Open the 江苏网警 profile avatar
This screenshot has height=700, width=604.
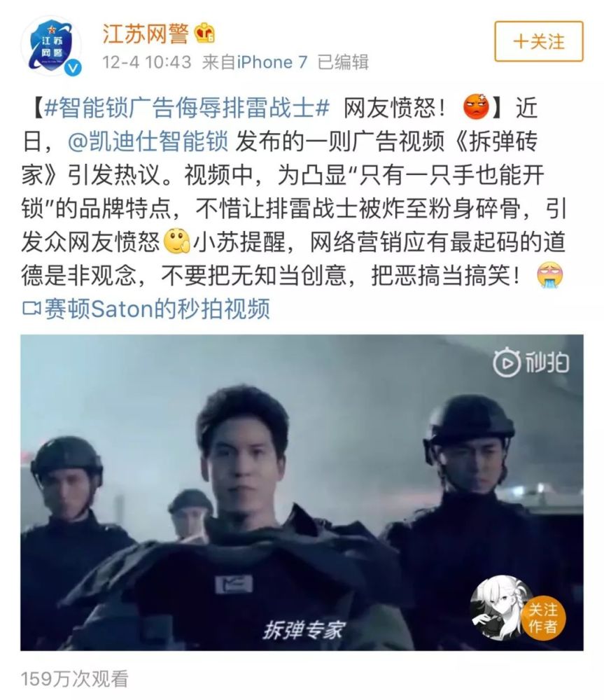pos(51,46)
